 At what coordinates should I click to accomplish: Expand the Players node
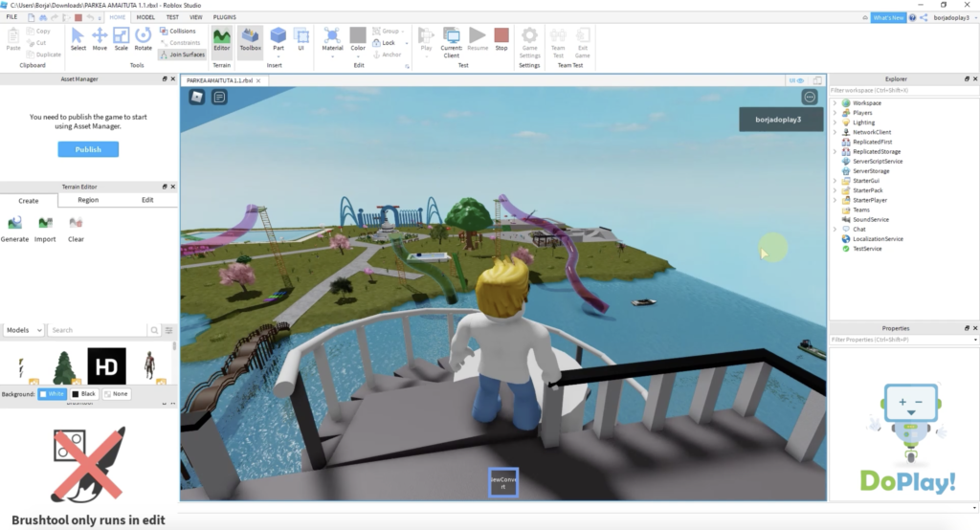pos(835,113)
